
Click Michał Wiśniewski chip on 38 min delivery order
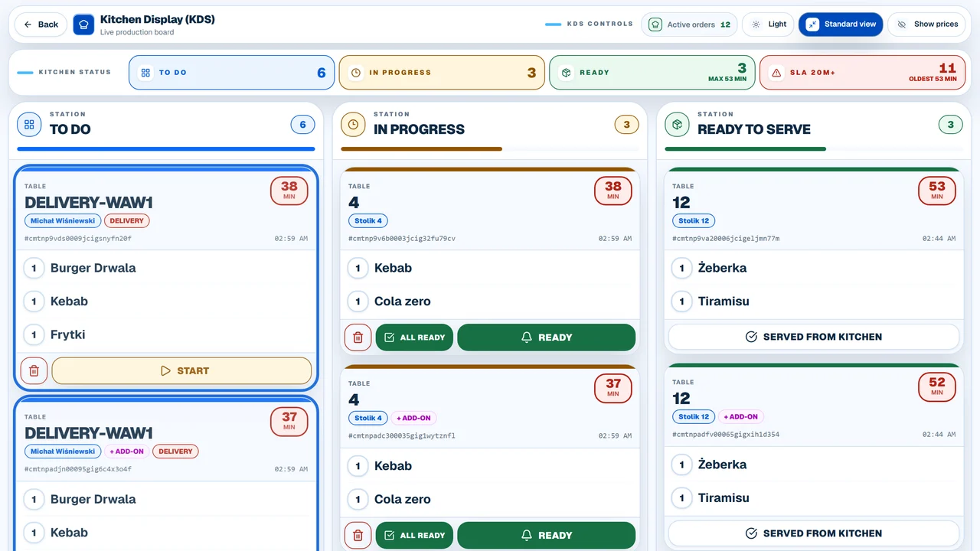pos(63,220)
